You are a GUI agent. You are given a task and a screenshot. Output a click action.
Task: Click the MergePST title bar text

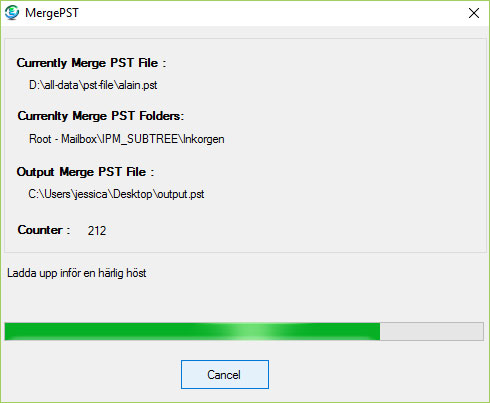click(52, 13)
